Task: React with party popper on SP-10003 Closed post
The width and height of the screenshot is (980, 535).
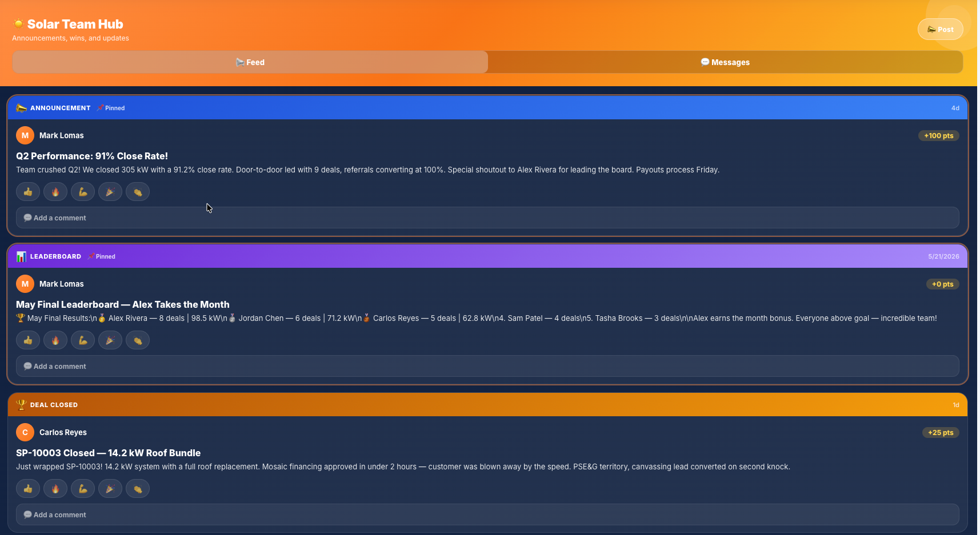Action: coord(110,489)
